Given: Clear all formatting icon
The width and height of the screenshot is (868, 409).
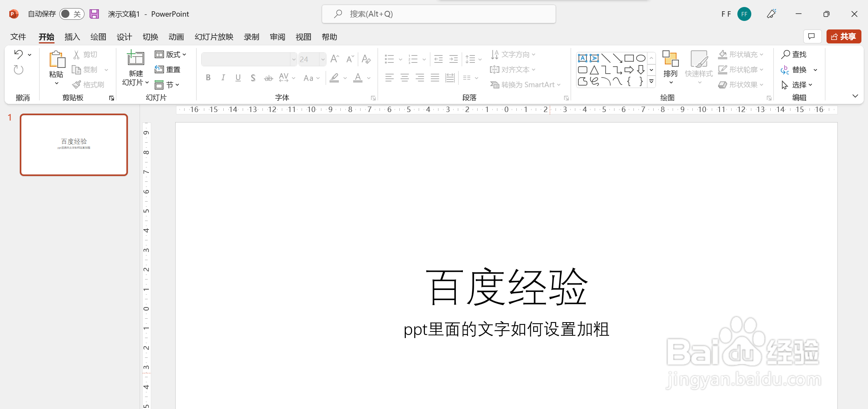Looking at the screenshot, I should [366, 59].
